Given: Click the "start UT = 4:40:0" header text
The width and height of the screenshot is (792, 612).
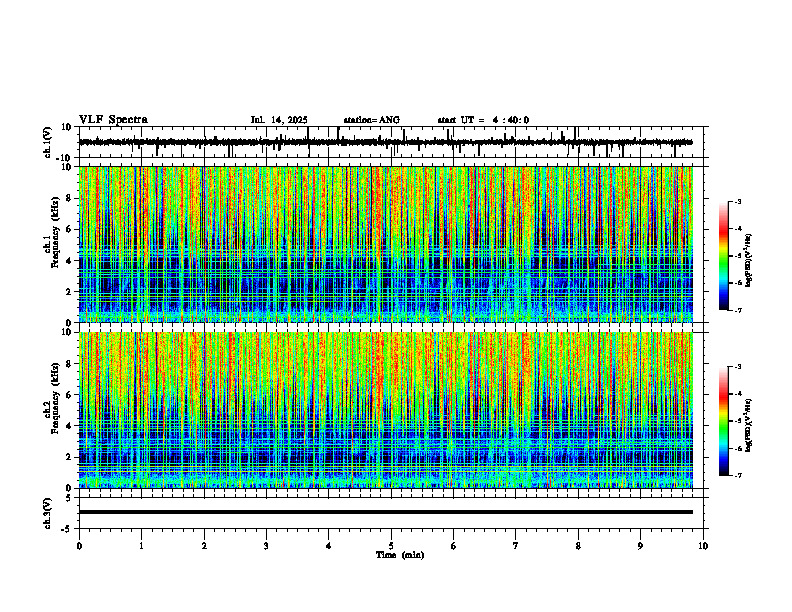Looking at the screenshot, I should 483,120.
